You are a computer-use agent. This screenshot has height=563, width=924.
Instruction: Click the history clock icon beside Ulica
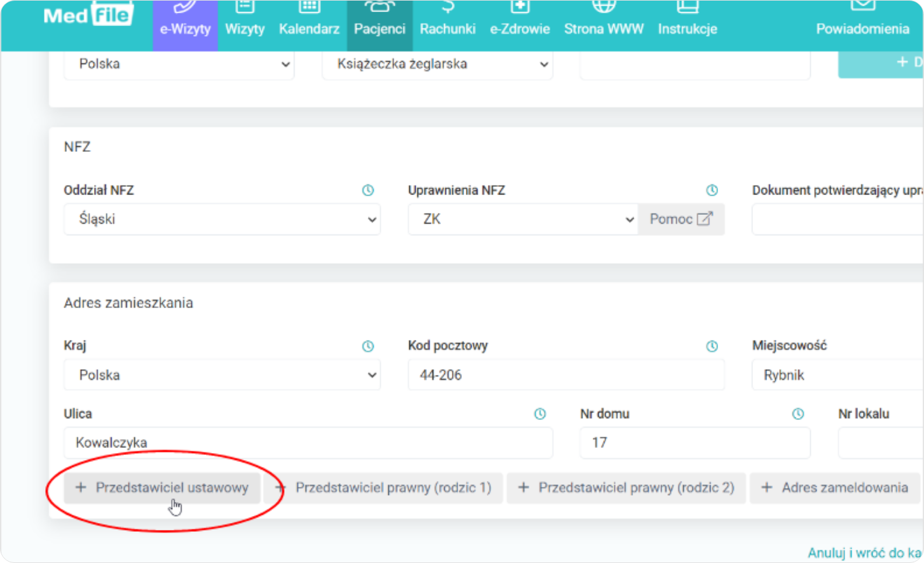tap(540, 414)
